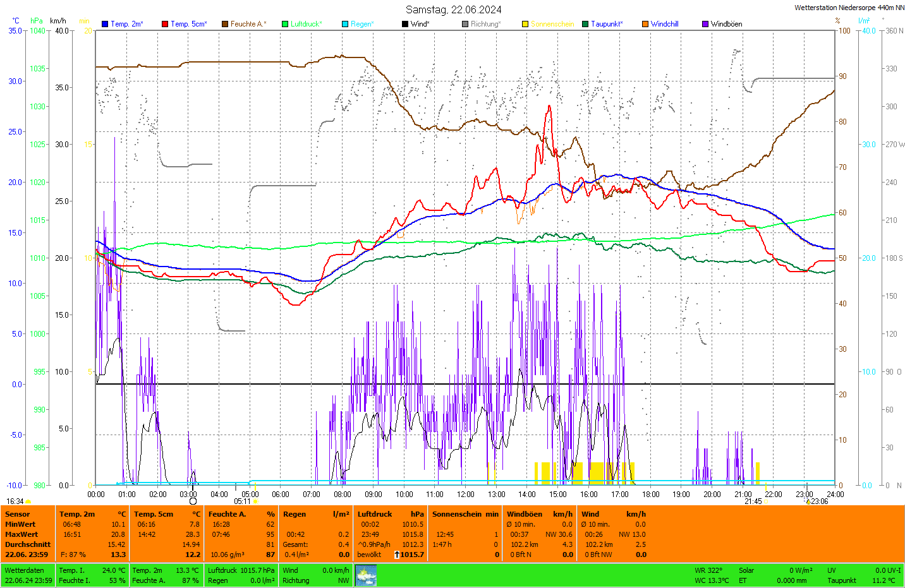Click the sunrise sun icon at 05:11

256,501
